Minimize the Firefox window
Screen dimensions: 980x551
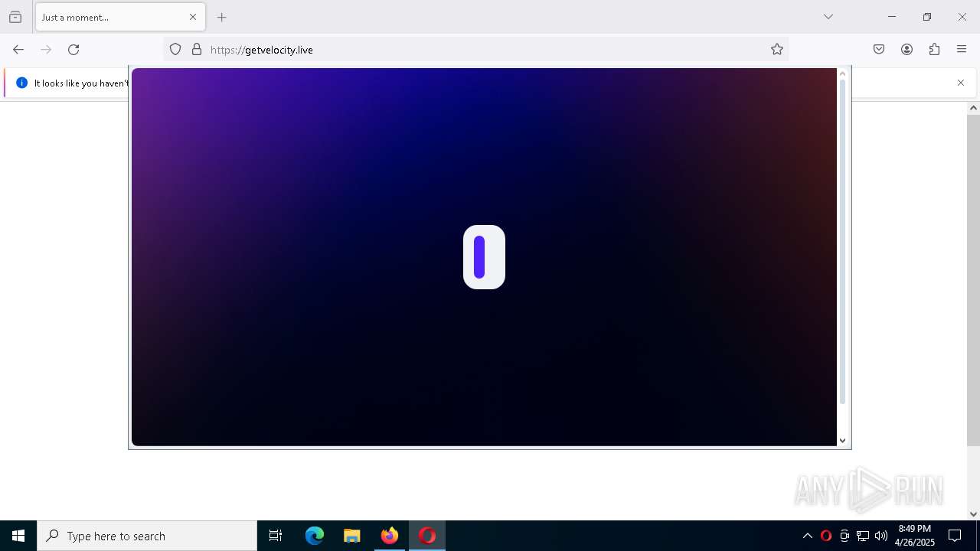[892, 17]
